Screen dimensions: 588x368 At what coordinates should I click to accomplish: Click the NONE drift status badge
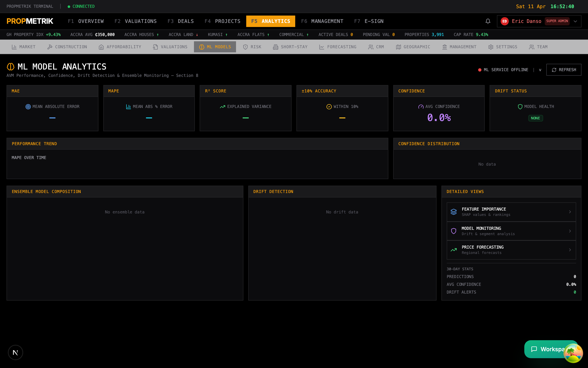535,118
